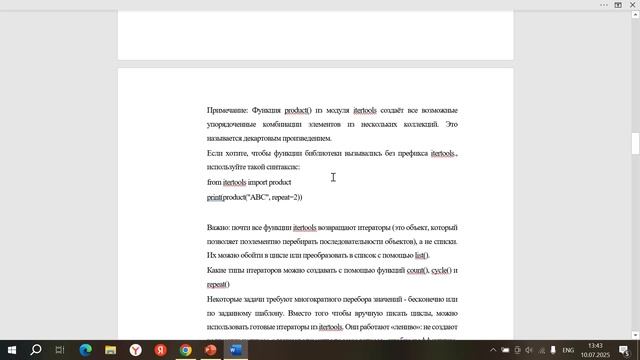This screenshot has height=360, width=640.
Task: Open Windows Search from the taskbar
Action: (x=36, y=350)
